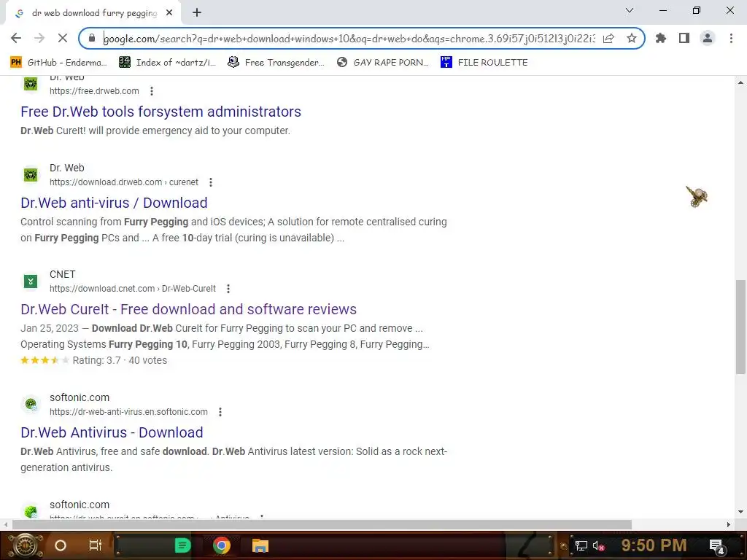
Task: Open more options for free.drweb.com result
Action: click(152, 91)
